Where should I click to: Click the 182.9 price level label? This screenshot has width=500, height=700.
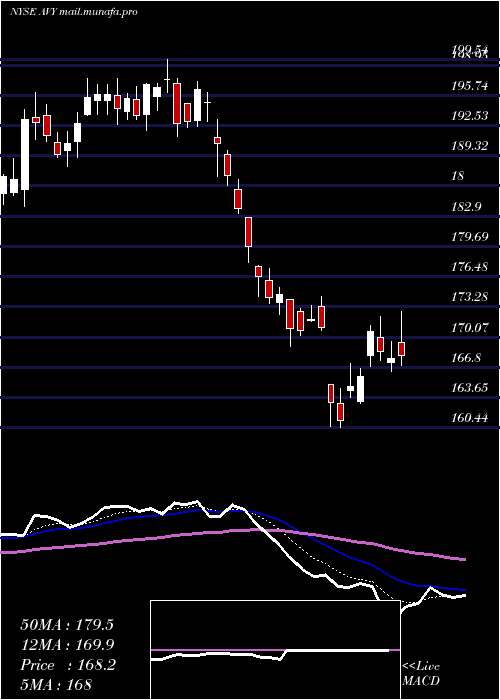pyautogui.click(x=465, y=206)
